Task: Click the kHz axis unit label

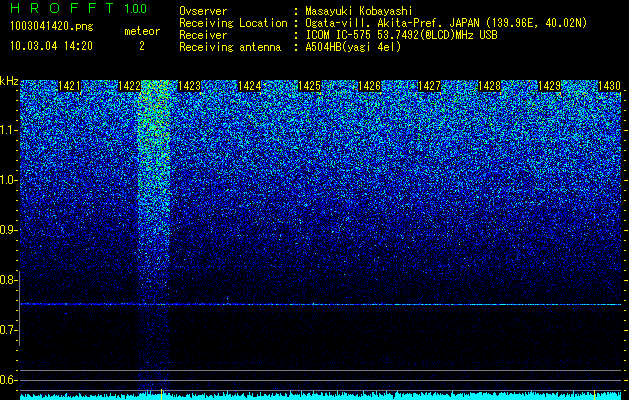Action: 9,81
